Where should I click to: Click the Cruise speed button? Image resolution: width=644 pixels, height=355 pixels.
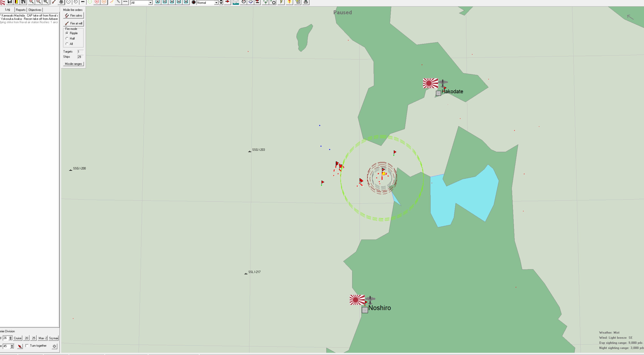pos(18,338)
